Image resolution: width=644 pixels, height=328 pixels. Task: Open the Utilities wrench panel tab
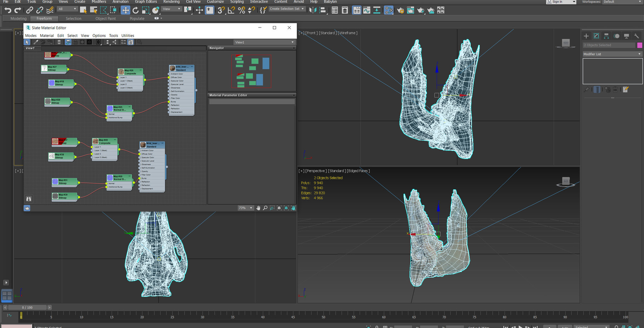[636, 36]
